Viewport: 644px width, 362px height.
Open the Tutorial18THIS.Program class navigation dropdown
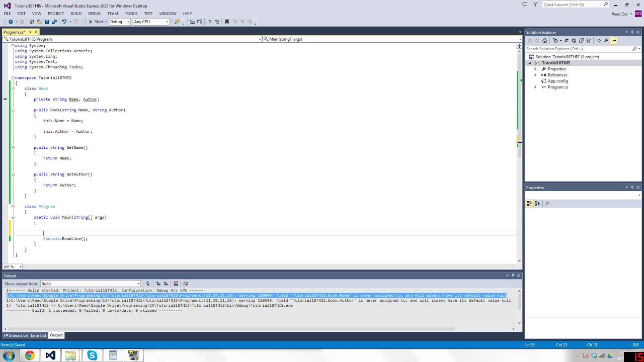click(132, 39)
